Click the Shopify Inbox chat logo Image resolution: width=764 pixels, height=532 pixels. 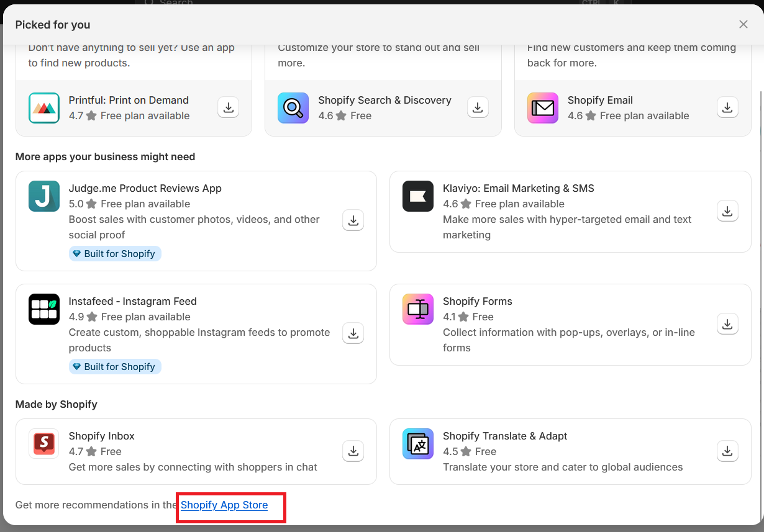point(44,444)
